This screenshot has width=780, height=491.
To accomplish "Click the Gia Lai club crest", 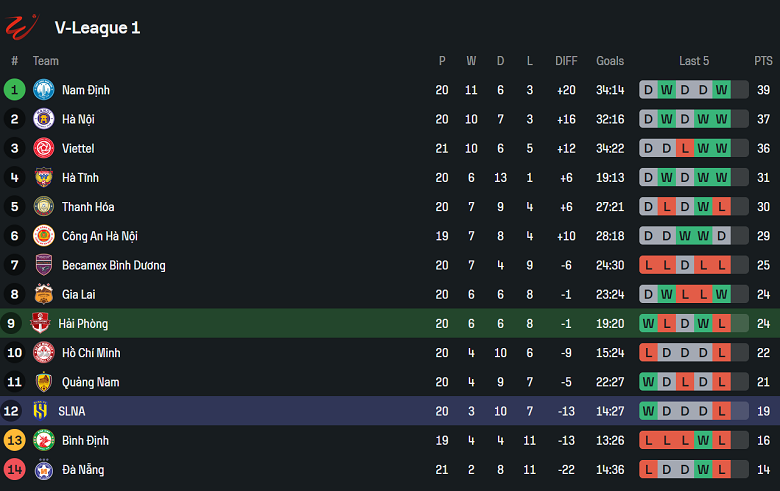I will coord(43,294).
